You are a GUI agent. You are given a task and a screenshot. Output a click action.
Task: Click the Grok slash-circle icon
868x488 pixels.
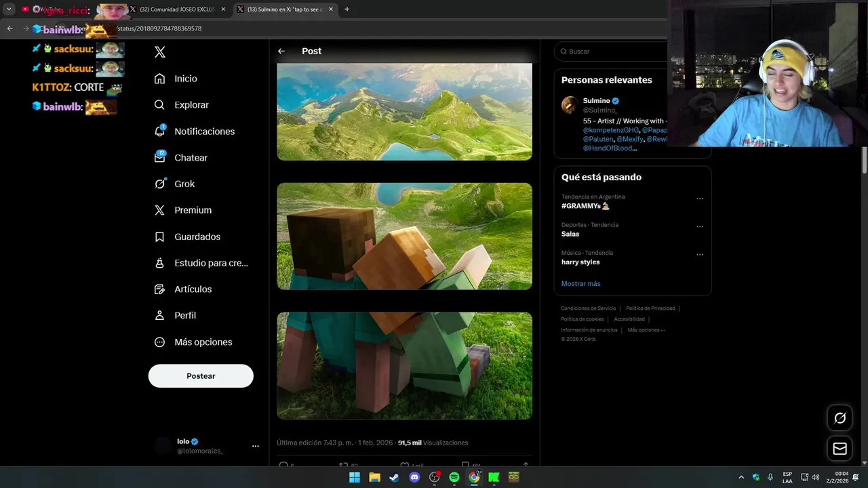click(159, 184)
